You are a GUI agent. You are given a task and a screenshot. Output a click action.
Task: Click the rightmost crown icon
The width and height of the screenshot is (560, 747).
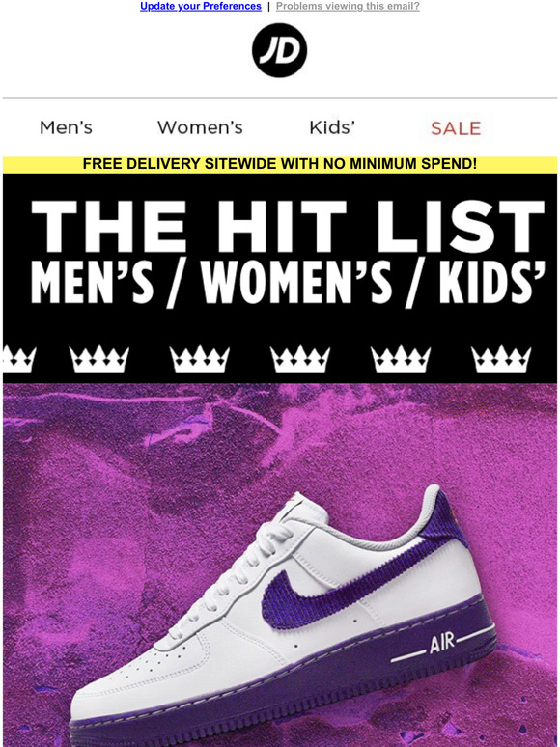[x=501, y=358]
